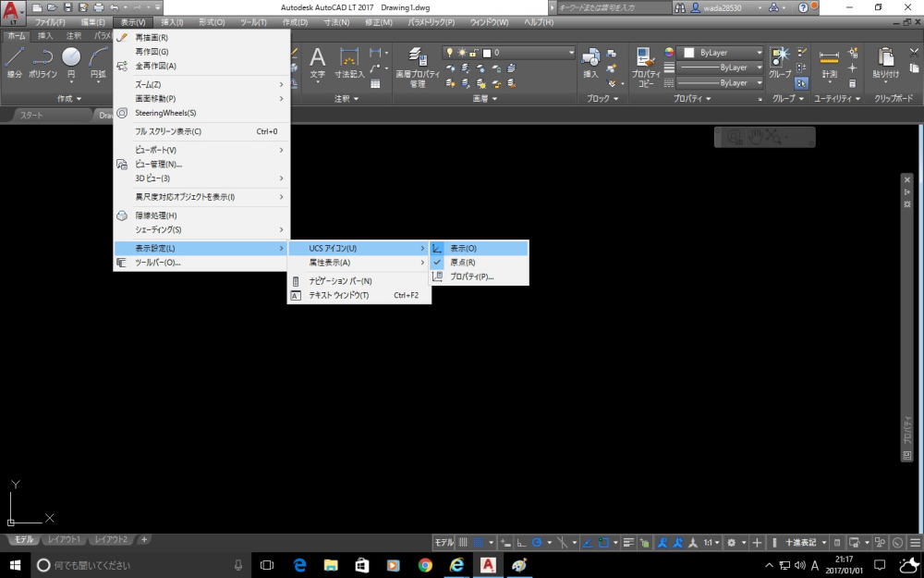Open the 編集(E) menu
This screenshot has width=924, height=578.
point(92,22)
